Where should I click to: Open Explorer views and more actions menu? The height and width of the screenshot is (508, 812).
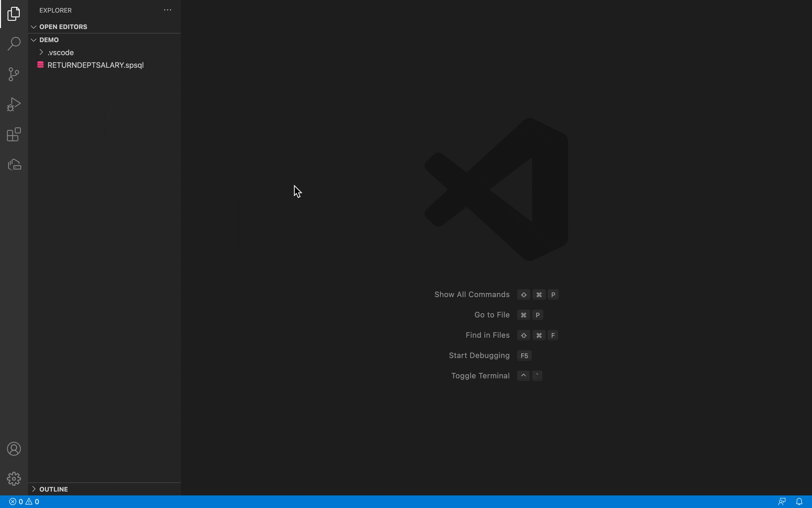click(167, 10)
